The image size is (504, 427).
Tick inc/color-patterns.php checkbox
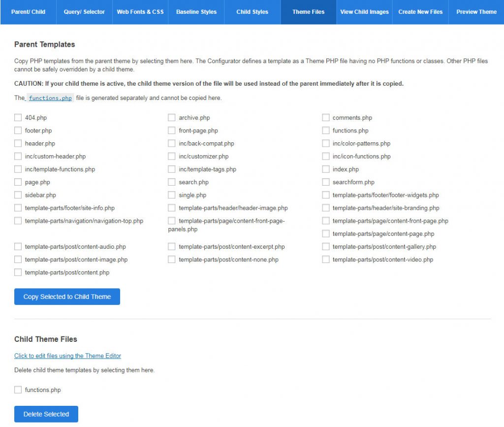point(326,143)
